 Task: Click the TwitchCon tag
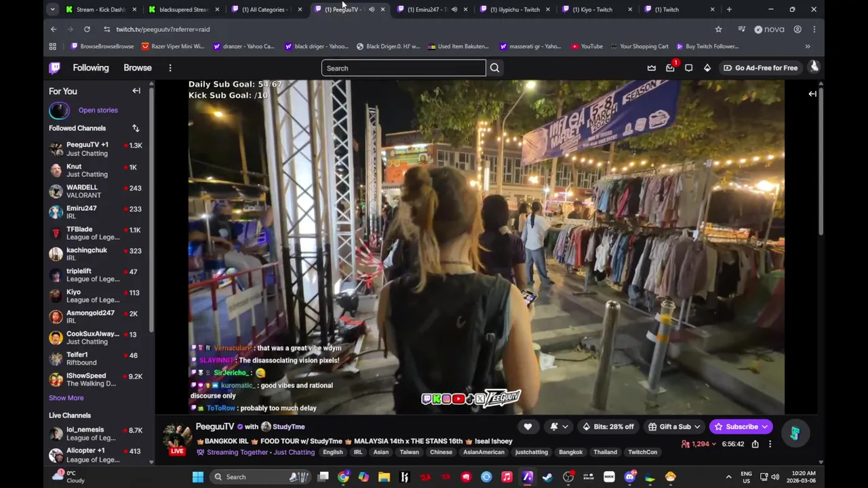pos(642,452)
